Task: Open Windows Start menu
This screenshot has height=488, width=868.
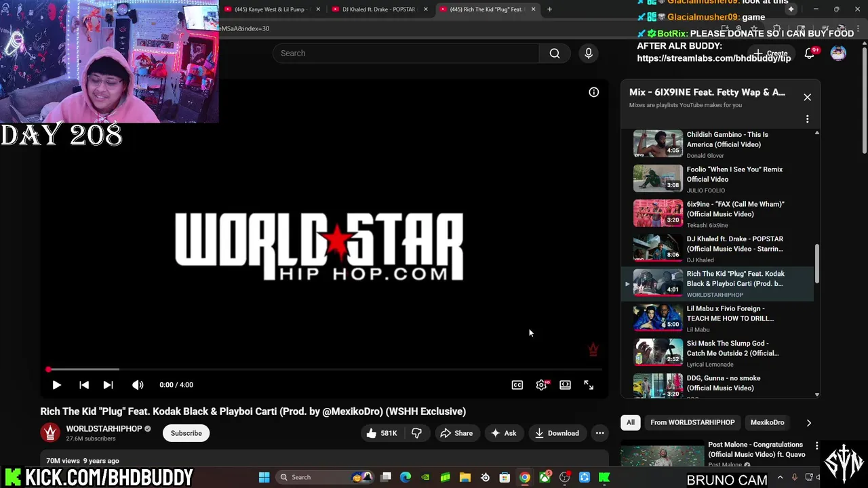Action: click(264, 477)
